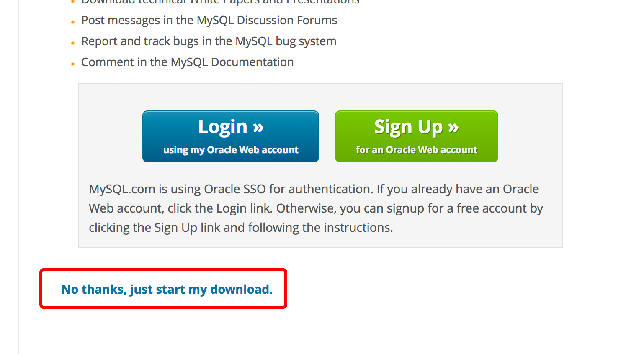Click "Sign Up link" words in the paragraph
644x354 pixels.
click(x=187, y=228)
